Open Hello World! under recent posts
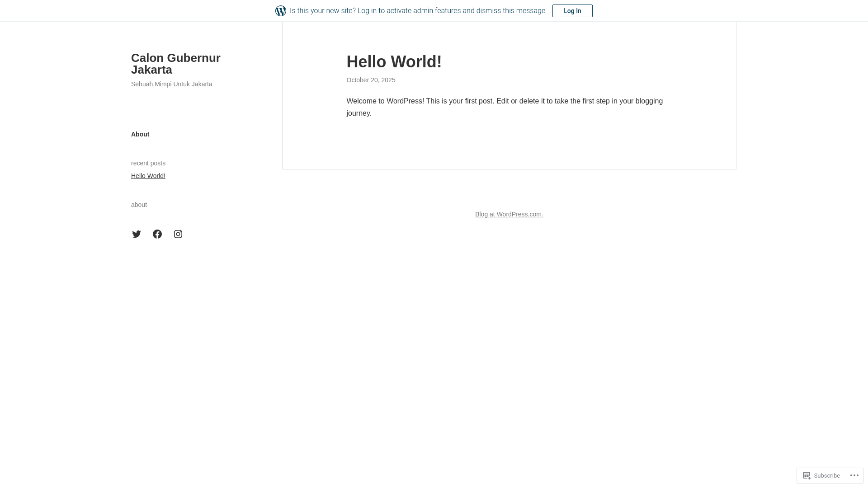The width and height of the screenshot is (868, 488). [148, 176]
